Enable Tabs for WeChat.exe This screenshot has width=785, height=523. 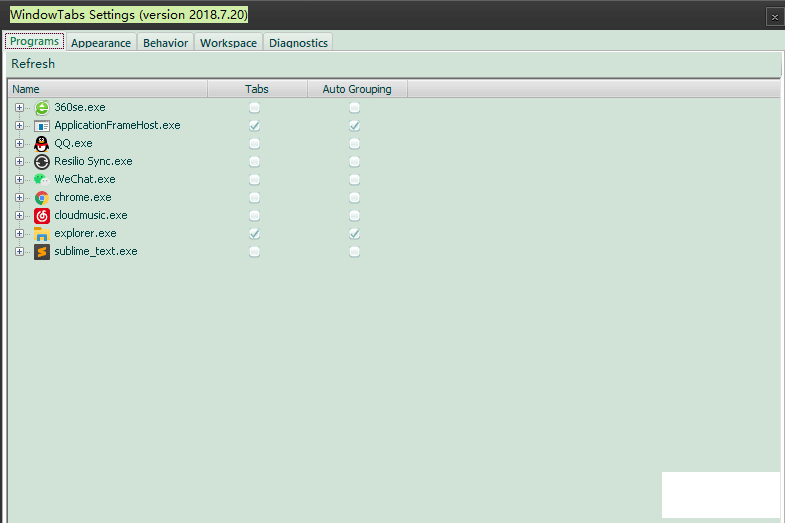(x=254, y=180)
